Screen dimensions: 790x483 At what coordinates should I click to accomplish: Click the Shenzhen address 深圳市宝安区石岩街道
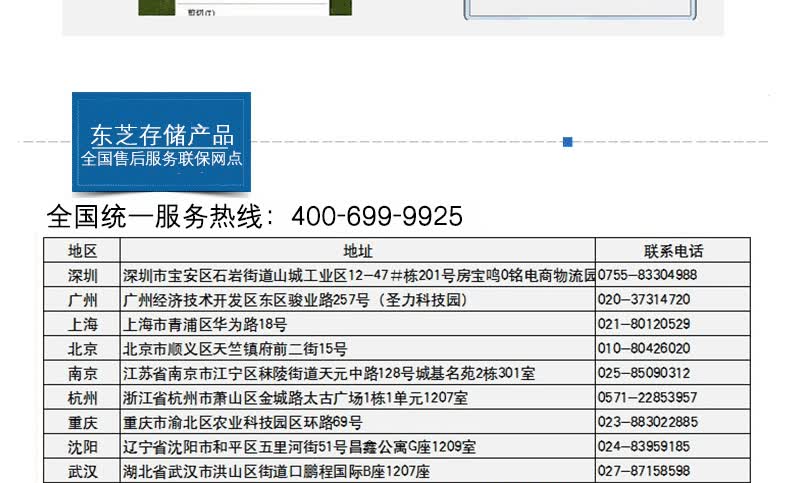coord(359,275)
